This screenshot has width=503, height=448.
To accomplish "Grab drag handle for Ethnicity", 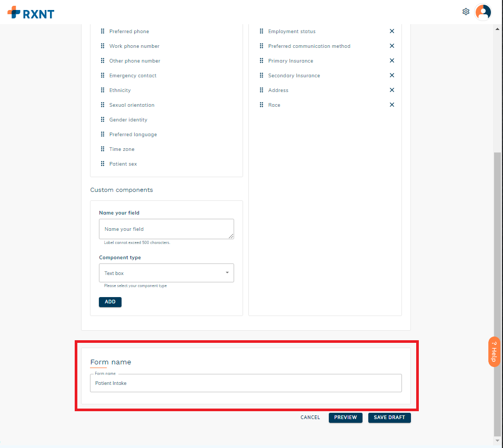I will pos(103,90).
